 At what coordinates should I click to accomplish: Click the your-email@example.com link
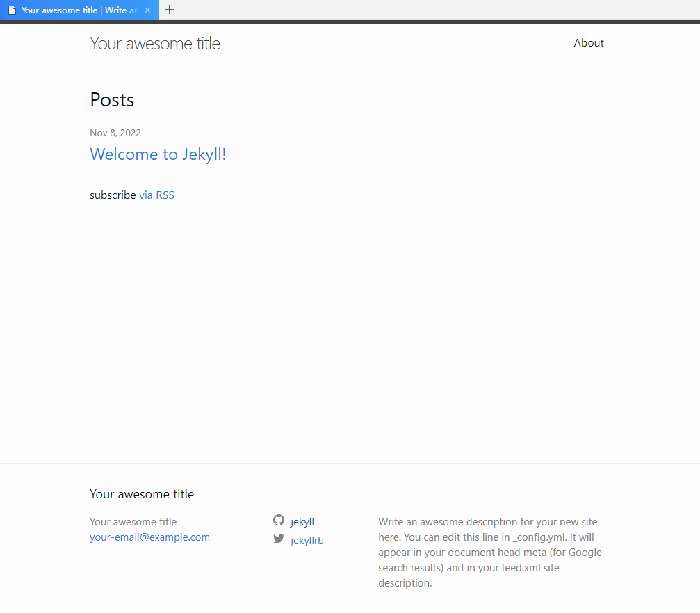point(149,537)
